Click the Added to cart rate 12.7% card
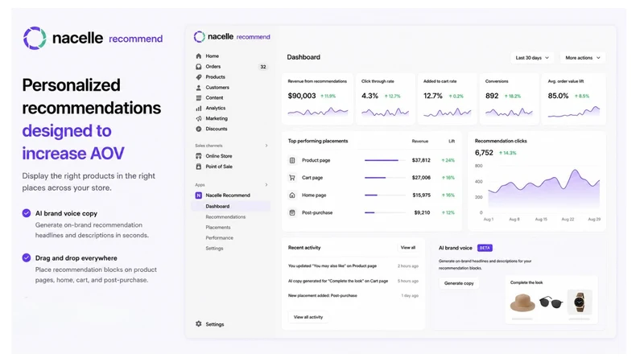Viewport: 644px width, 362px height. pos(448,99)
